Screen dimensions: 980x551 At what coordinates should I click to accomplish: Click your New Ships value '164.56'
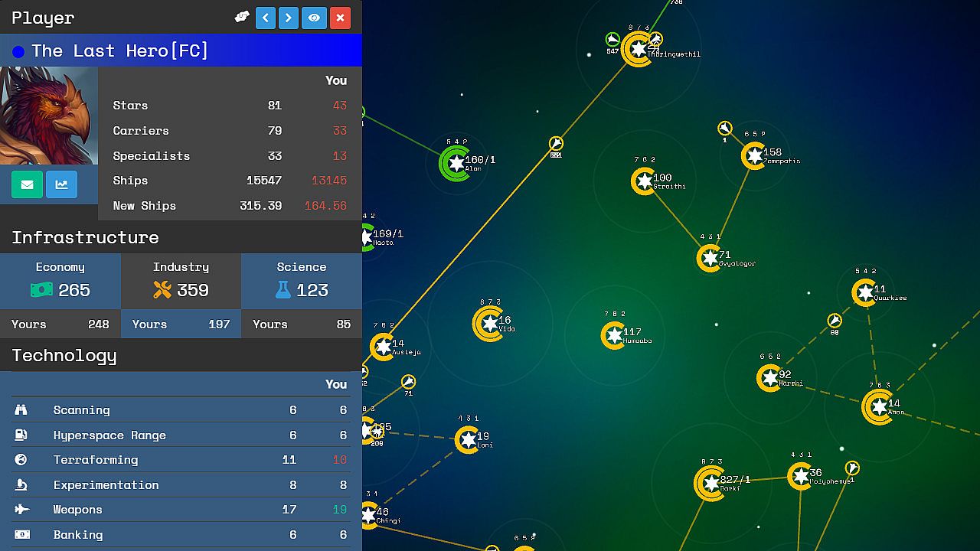tap(326, 206)
